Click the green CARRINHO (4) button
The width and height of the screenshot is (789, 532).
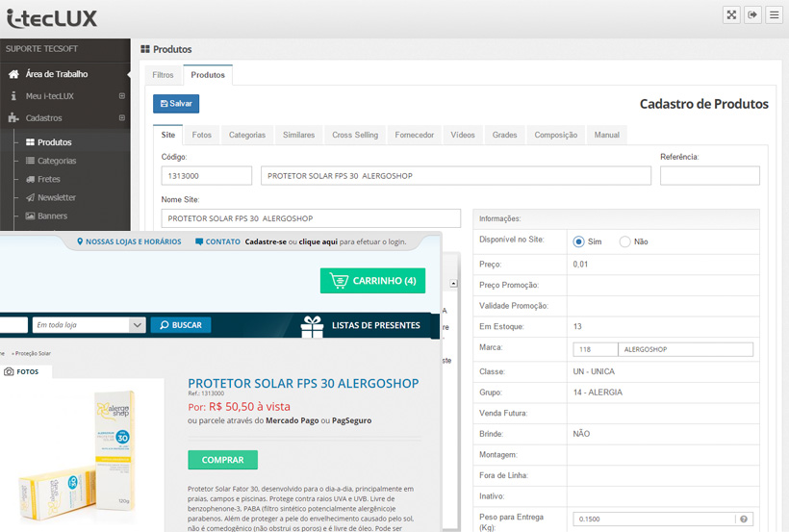point(373,280)
